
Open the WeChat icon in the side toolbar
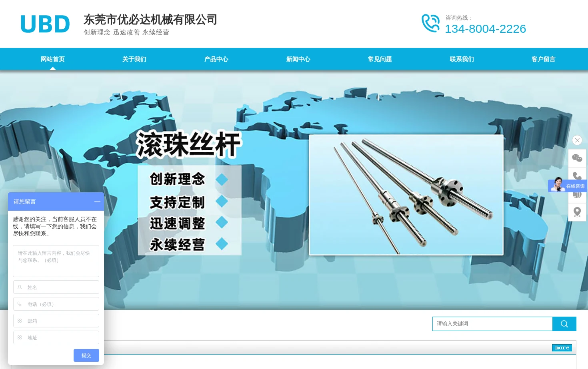(x=577, y=158)
